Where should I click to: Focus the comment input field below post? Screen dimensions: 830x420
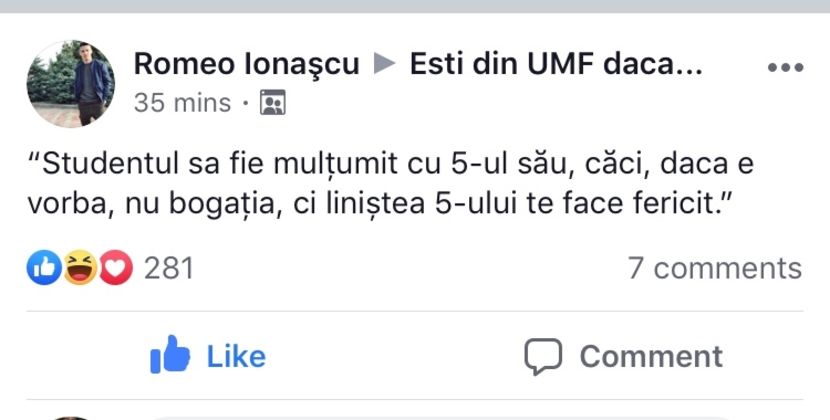coord(440,416)
